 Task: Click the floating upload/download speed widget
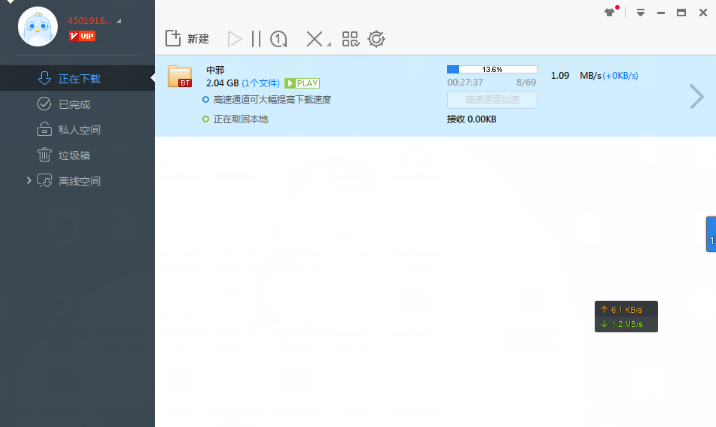[x=626, y=316]
